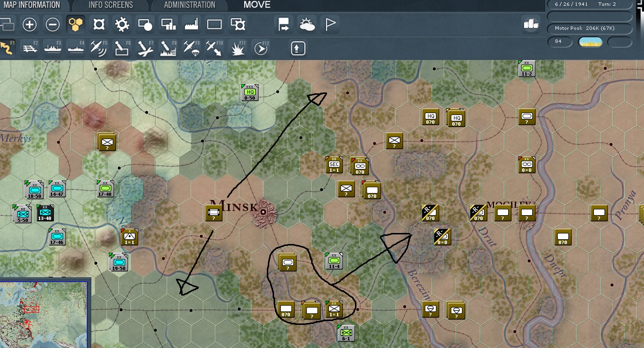Select the mountain unit labeled 1=1

point(129,237)
